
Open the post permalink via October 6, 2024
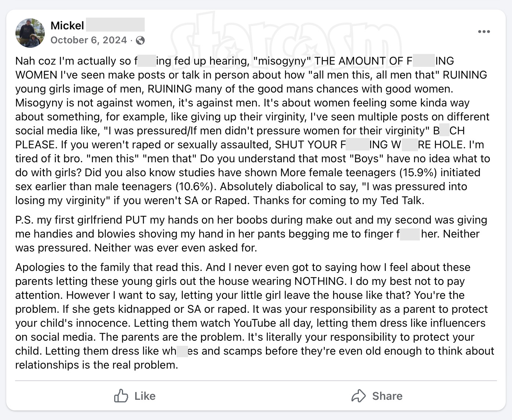[88, 40]
